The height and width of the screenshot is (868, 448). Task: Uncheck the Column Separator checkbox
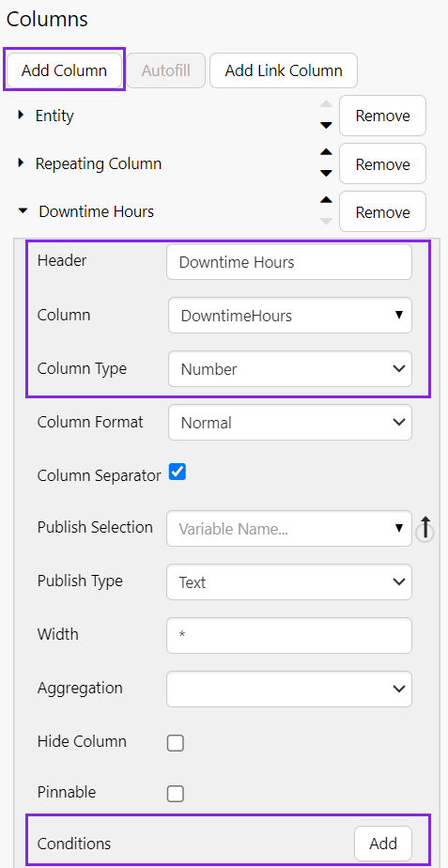[x=178, y=473]
